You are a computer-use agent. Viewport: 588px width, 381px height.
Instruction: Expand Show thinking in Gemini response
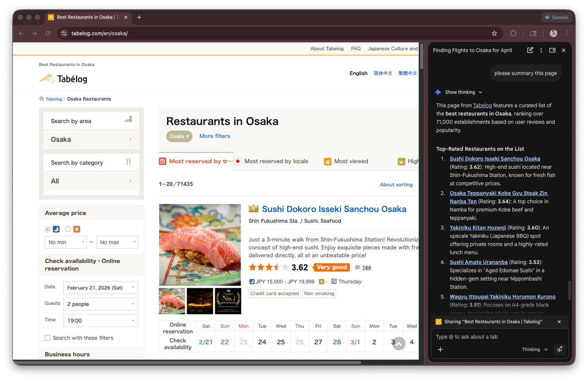[x=464, y=92]
